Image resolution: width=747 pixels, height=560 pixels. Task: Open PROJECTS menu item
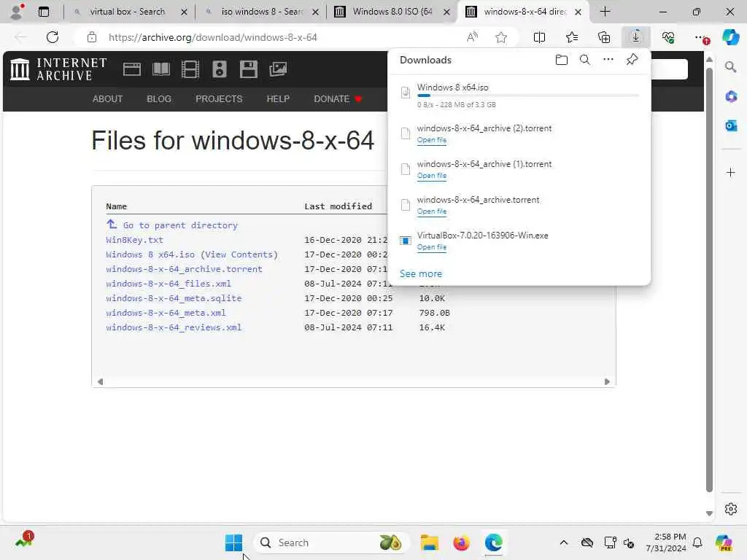[219, 99]
